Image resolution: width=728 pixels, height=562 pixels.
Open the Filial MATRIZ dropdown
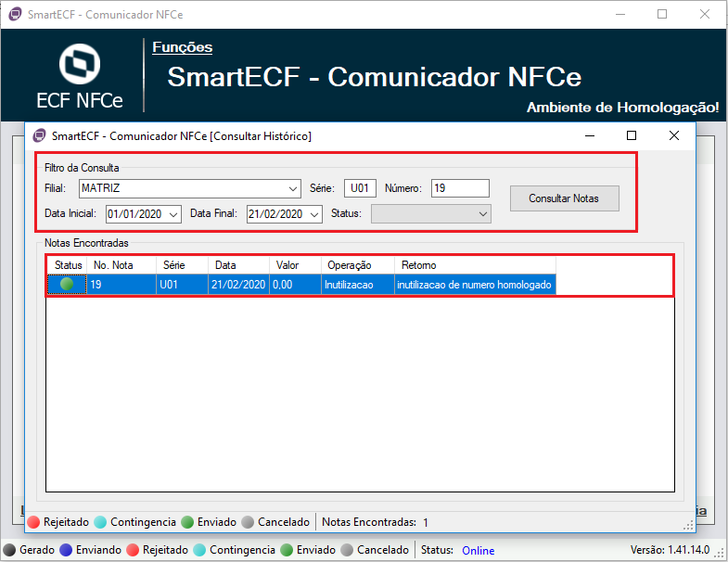pos(190,188)
